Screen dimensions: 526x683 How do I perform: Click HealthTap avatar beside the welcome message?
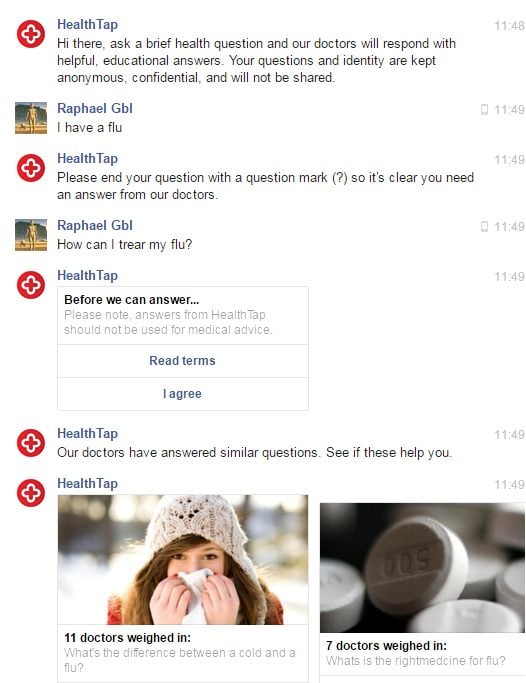click(x=30, y=34)
